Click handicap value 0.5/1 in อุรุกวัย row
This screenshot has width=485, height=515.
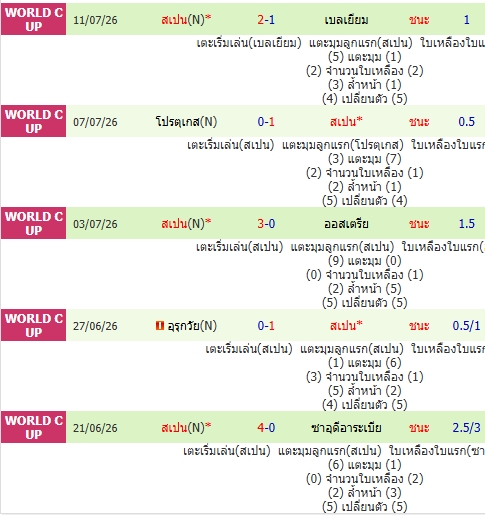click(x=467, y=326)
